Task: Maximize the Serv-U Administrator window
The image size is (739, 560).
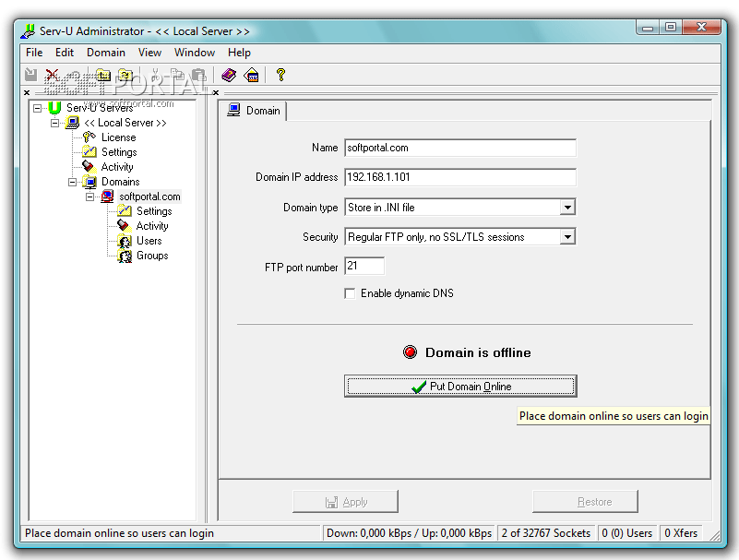Action: tap(671, 28)
